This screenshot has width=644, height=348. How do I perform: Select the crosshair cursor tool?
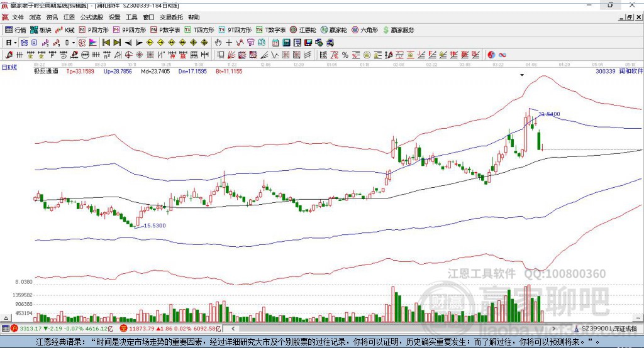pyautogui.click(x=229, y=43)
